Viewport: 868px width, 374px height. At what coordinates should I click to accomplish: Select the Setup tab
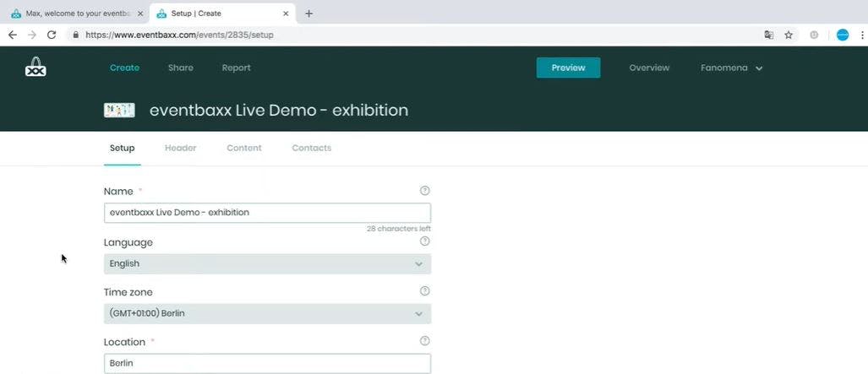pyautogui.click(x=122, y=149)
